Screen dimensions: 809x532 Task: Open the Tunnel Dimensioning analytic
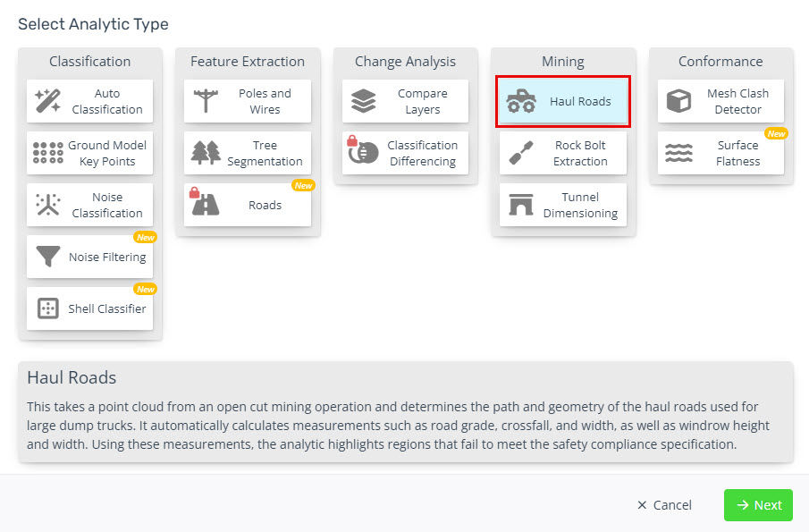pos(562,205)
